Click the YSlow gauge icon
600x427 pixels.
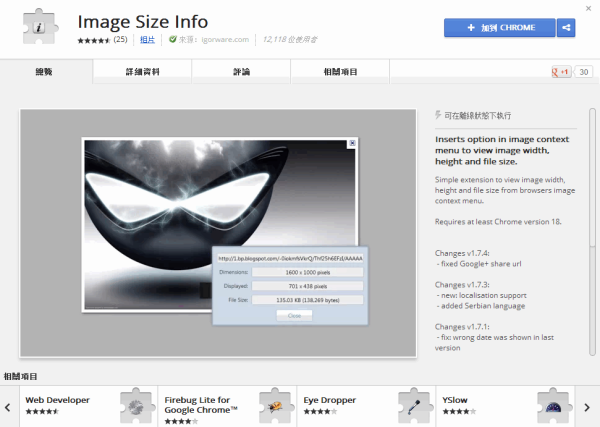553,405
